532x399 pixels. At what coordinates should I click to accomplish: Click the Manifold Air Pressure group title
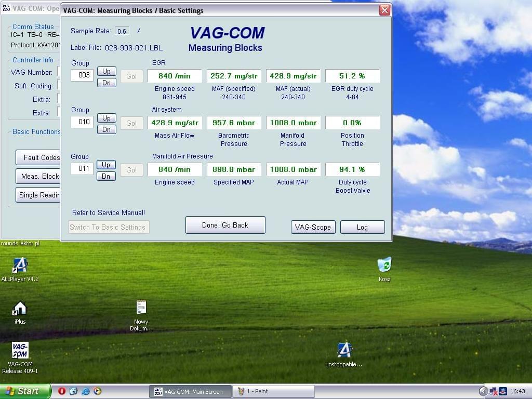point(182,156)
